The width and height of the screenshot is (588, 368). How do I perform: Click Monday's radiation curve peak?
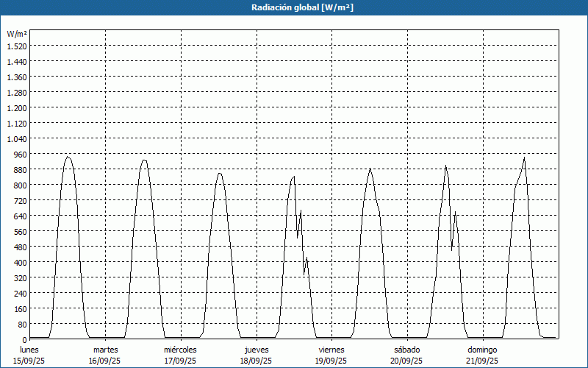tap(67, 157)
